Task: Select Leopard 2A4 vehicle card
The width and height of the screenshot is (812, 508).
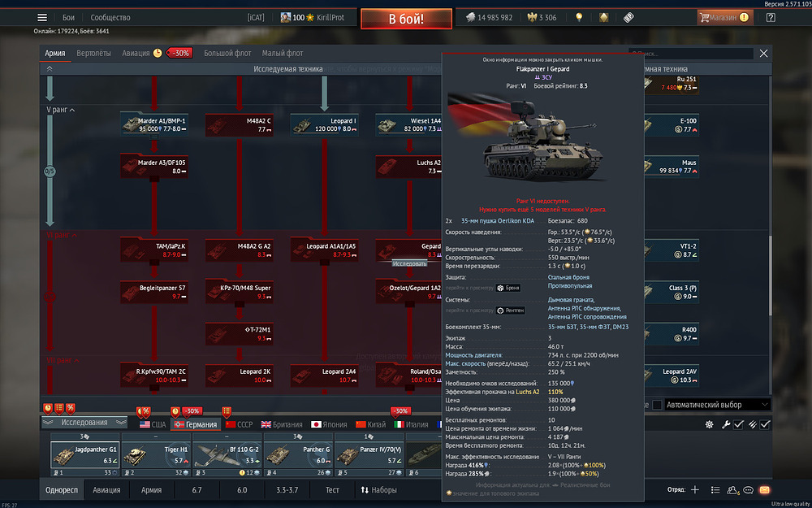Action: 324,376
